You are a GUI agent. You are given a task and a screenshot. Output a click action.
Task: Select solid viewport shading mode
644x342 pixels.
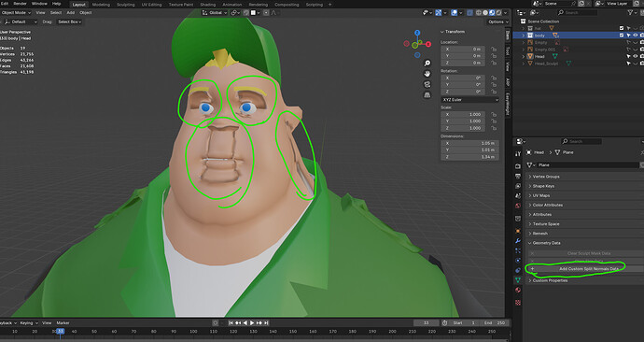[x=485, y=13]
